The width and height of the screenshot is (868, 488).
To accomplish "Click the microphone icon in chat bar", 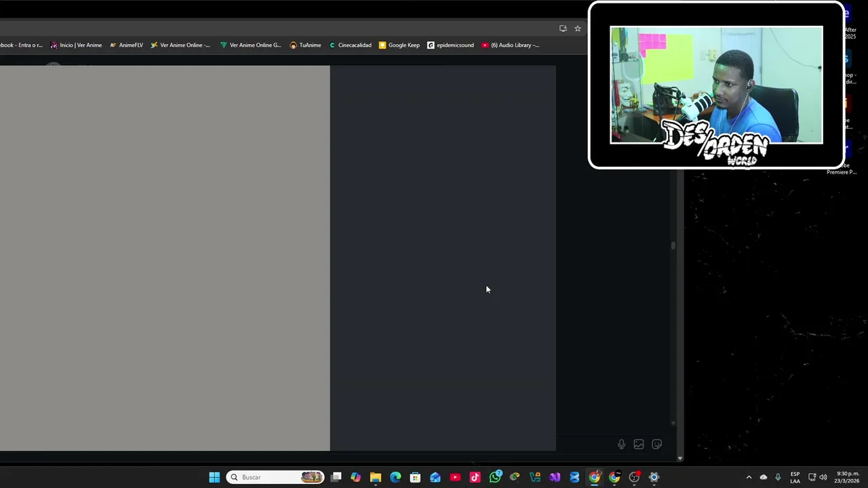I will pyautogui.click(x=621, y=445).
